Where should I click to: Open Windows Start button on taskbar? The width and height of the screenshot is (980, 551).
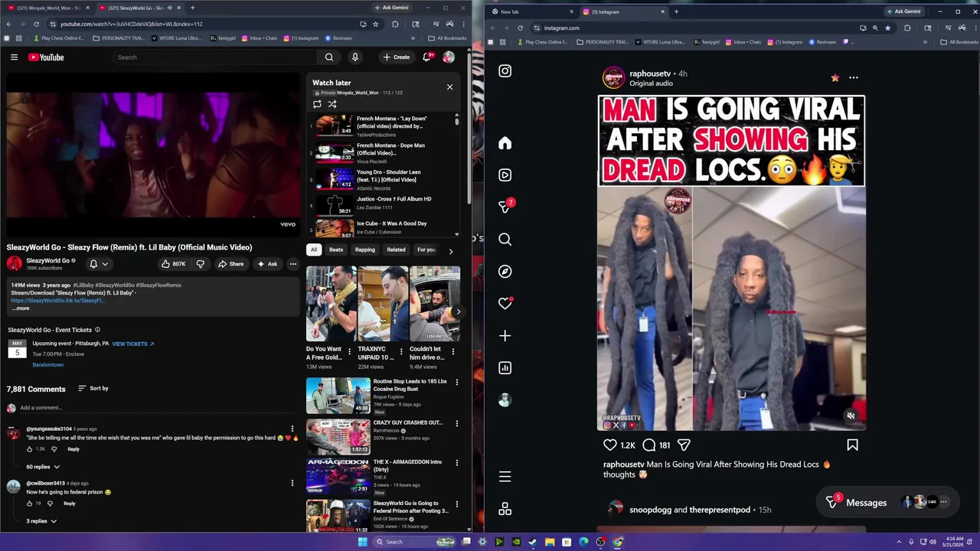362,542
